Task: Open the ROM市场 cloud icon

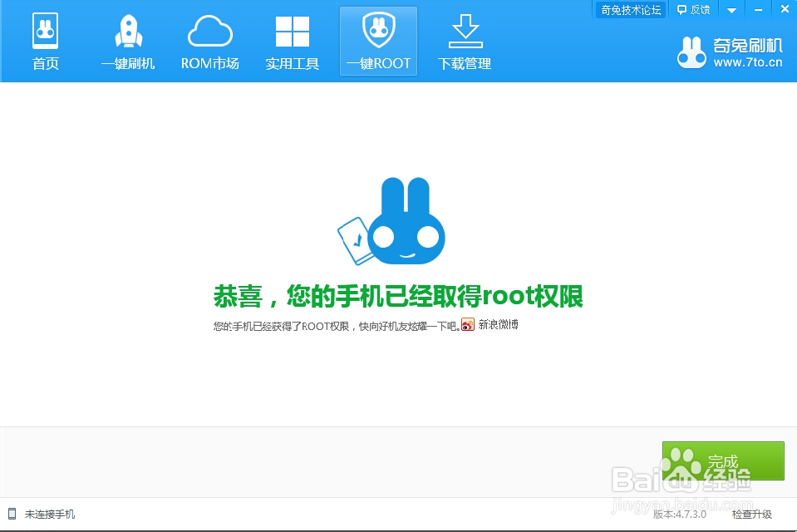Action: [x=210, y=31]
